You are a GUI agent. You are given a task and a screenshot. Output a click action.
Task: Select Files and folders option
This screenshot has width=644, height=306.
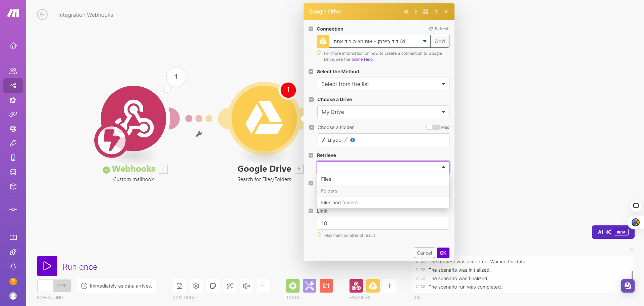(383, 203)
